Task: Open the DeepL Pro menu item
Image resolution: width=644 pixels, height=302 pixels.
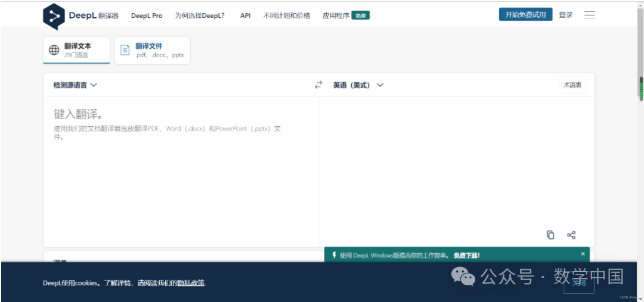Action: [147, 15]
